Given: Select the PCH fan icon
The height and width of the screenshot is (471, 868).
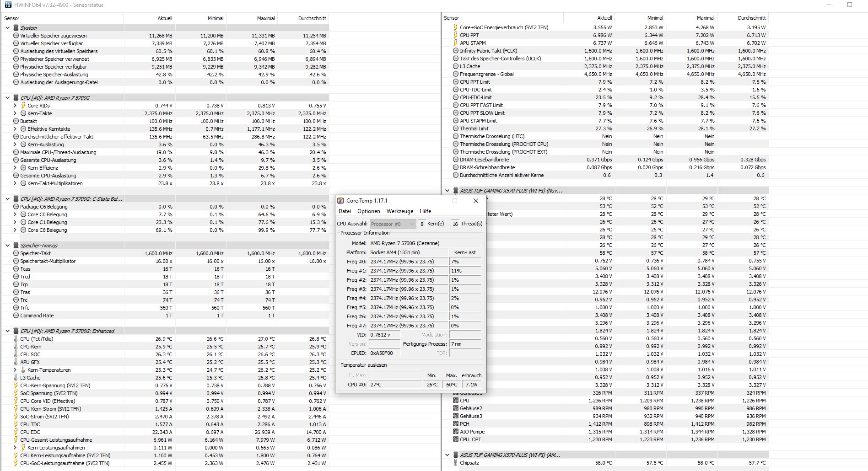Looking at the screenshot, I should point(456,424).
